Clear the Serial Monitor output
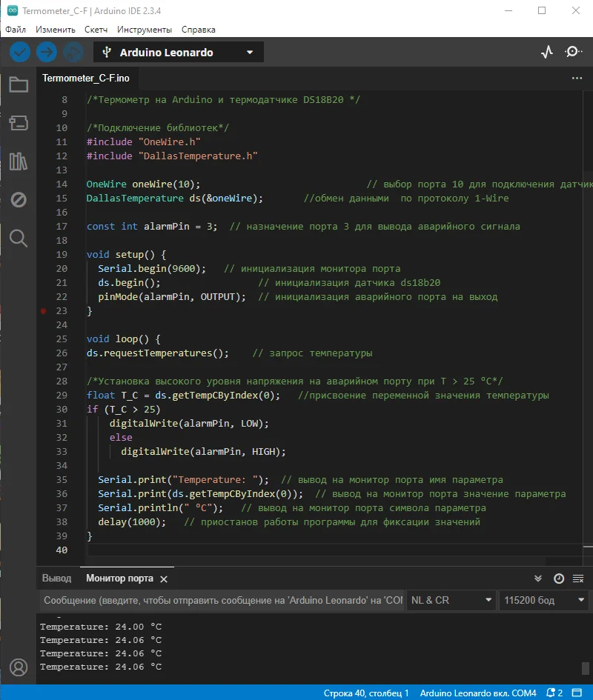The image size is (593, 700). [577, 579]
